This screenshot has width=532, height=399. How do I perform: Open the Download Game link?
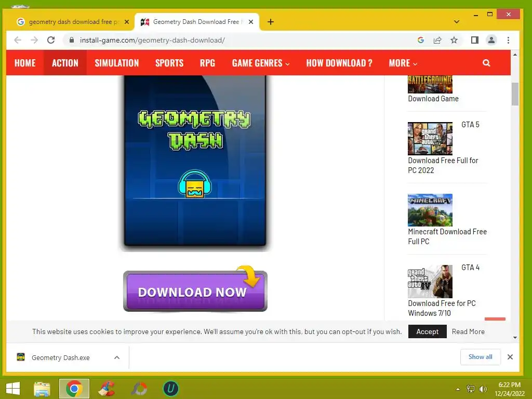433,99
